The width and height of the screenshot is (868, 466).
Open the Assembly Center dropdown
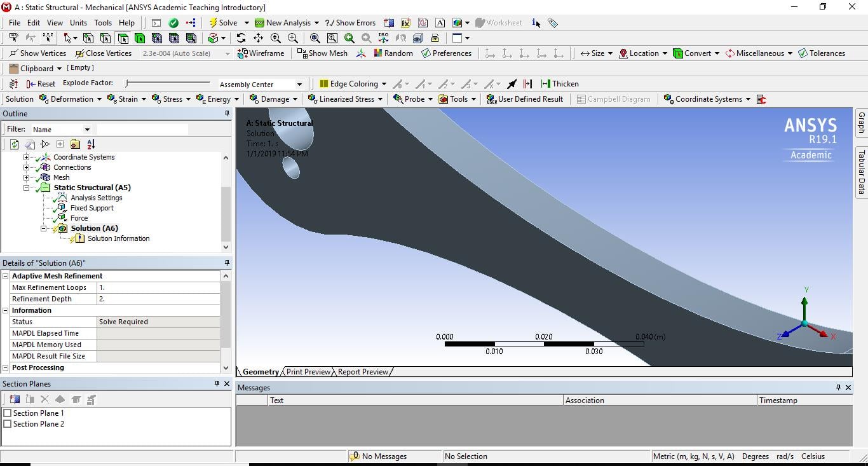coord(299,85)
